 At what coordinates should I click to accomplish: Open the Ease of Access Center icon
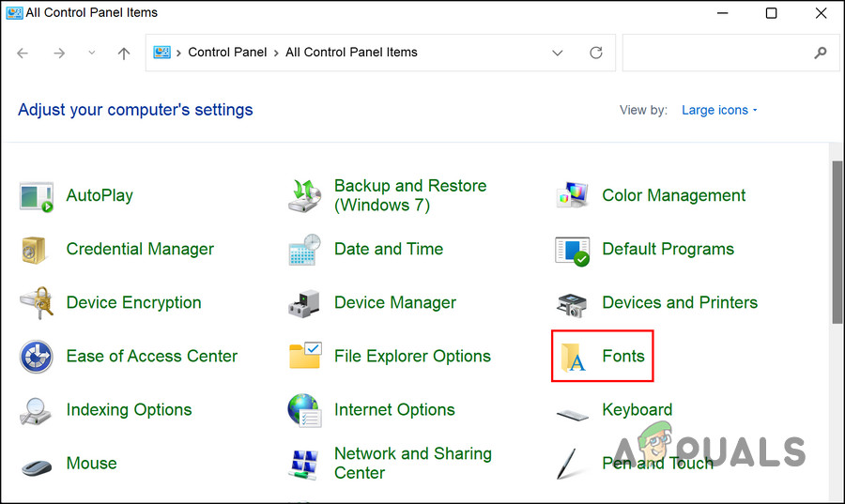36,357
